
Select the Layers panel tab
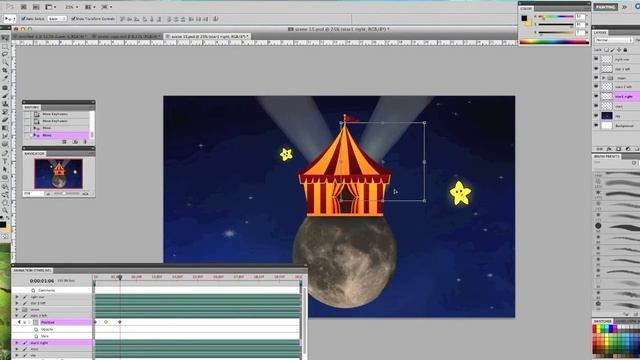point(600,32)
